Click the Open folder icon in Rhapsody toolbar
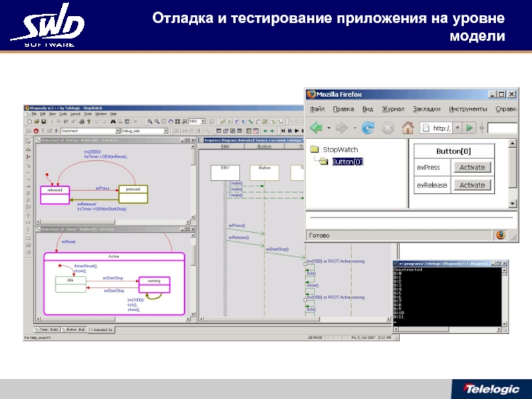Screen dimensions: 532x399 pos(37,122)
